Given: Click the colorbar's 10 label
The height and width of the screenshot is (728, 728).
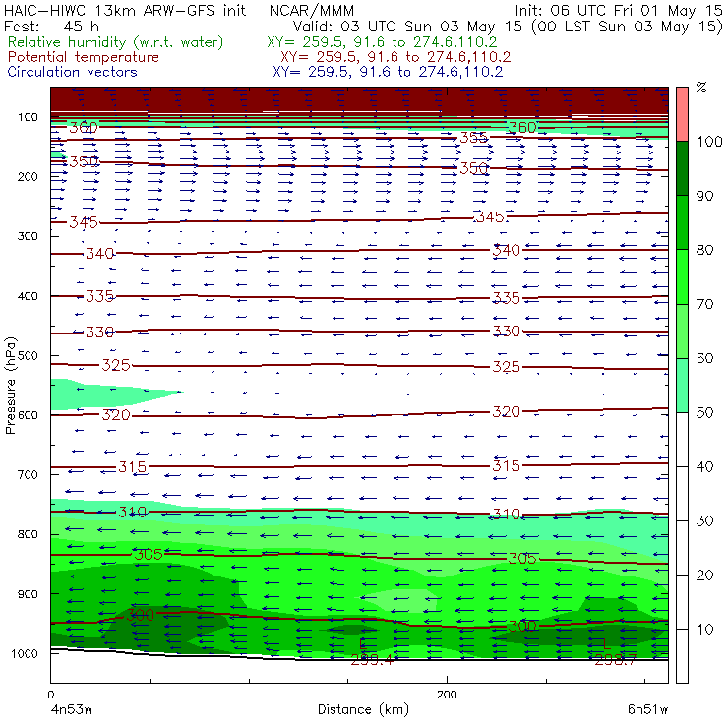Looking at the screenshot, I should coord(704,629).
